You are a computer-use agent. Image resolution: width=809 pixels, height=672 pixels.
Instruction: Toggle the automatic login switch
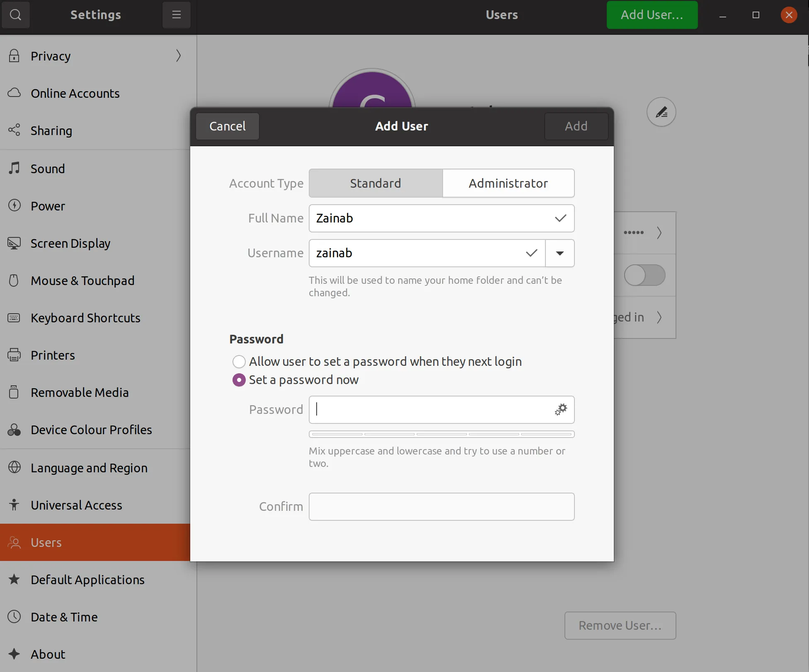click(x=644, y=275)
